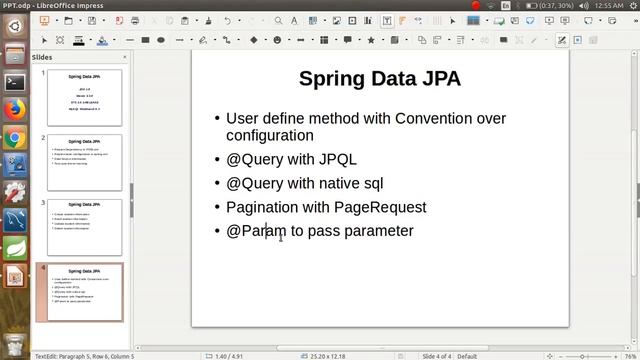Select slide 4 thumbnail
The height and width of the screenshot is (360, 640).
tap(85, 292)
